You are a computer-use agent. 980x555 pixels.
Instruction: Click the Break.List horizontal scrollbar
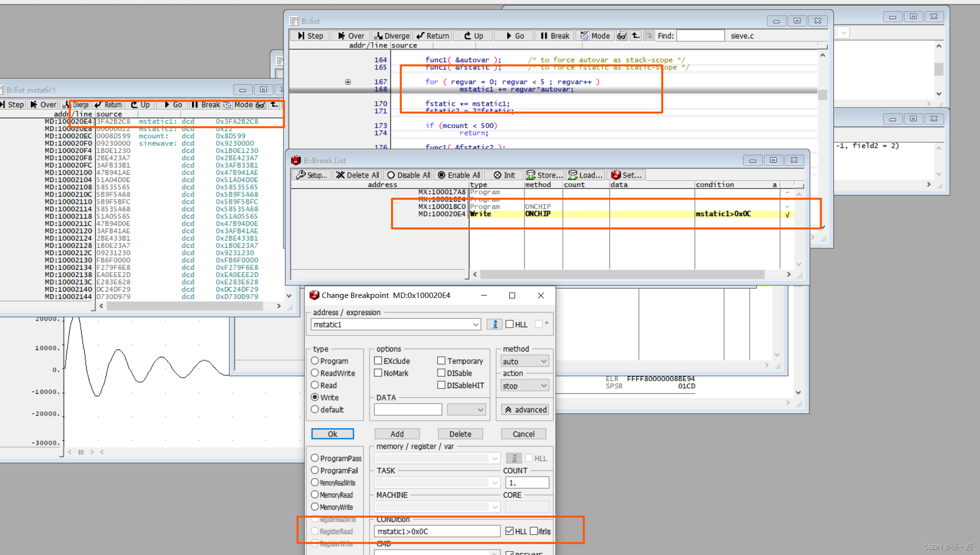[x=622, y=275]
